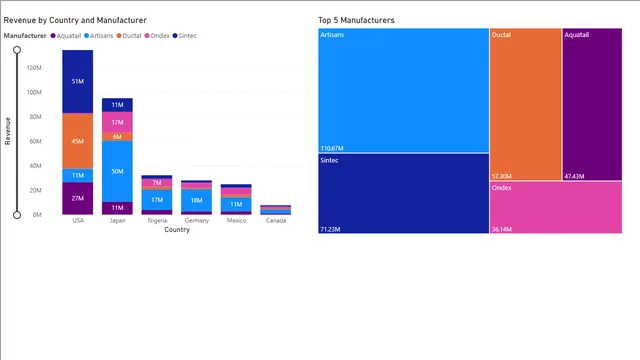Select the Artisans tile in the treemap
The height and width of the screenshot is (360, 640).
[x=403, y=90]
